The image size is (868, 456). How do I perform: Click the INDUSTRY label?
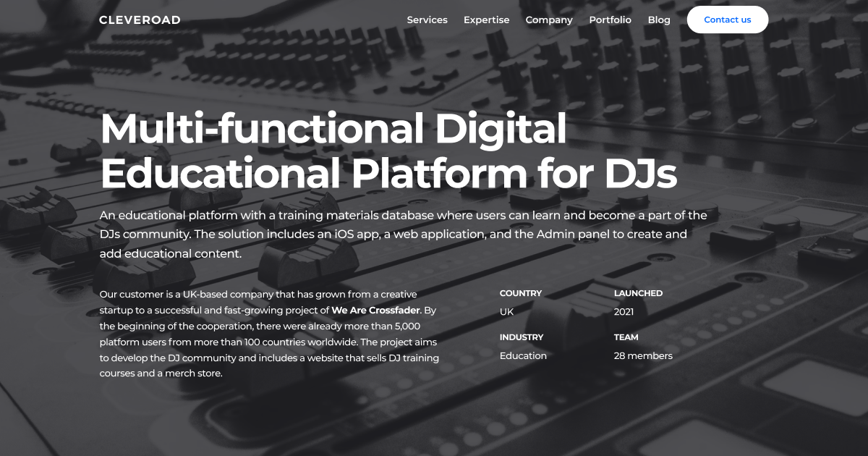tap(521, 337)
